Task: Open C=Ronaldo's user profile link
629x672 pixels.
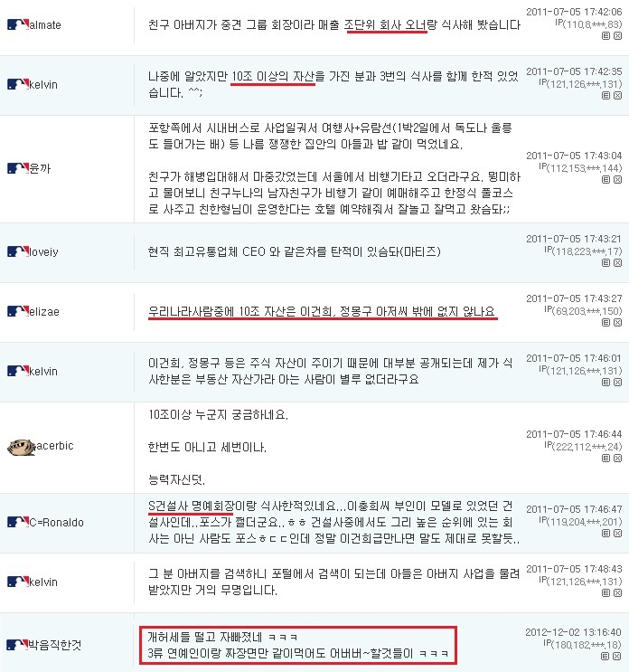Action: [57, 523]
